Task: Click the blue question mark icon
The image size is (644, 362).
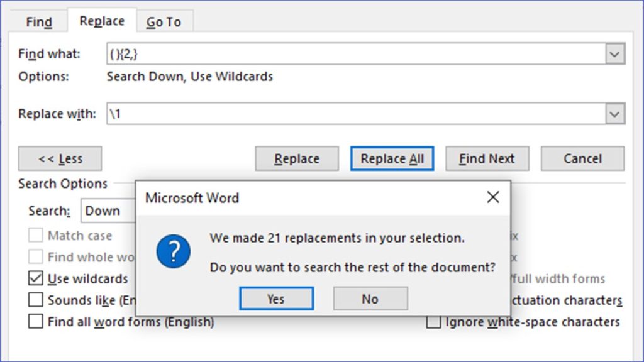Action: click(x=173, y=251)
